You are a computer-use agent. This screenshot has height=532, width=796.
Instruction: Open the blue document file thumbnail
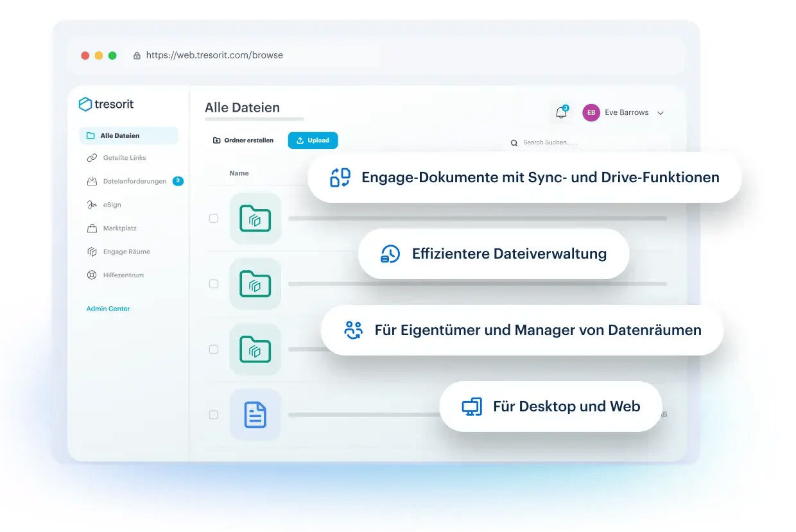(x=255, y=415)
